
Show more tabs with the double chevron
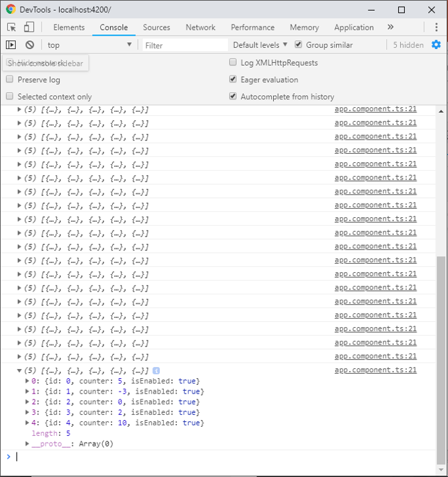coord(390,27)
